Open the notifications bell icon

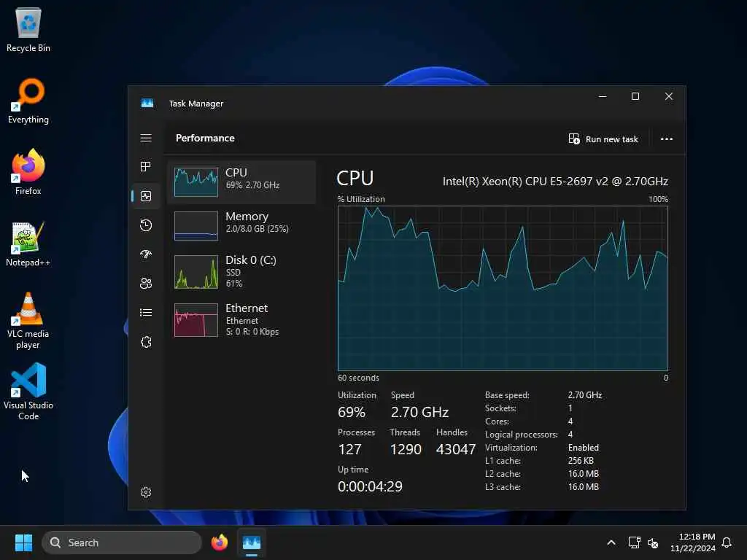click(727, 542)
